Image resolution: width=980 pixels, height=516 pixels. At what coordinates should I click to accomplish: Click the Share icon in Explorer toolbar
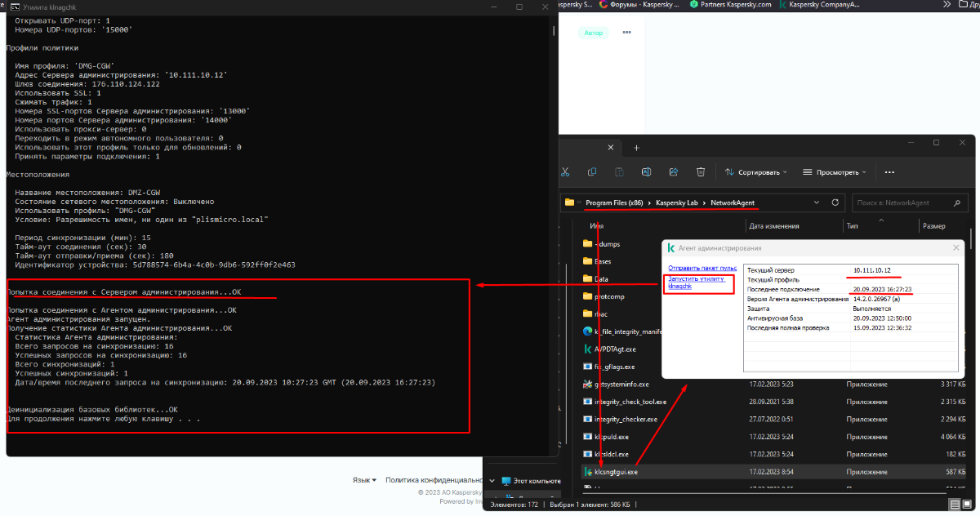click(674, 172)
